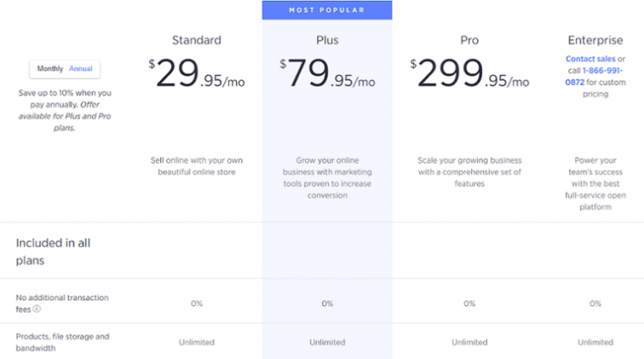Click the Included in all plans section header
Screen dimensions: 644x359
tap(53, 251)
